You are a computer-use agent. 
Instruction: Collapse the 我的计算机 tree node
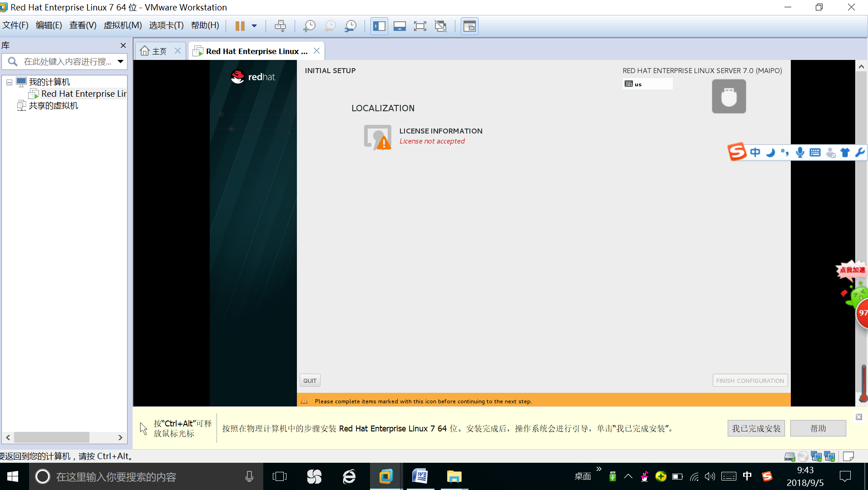pos(9,82)
